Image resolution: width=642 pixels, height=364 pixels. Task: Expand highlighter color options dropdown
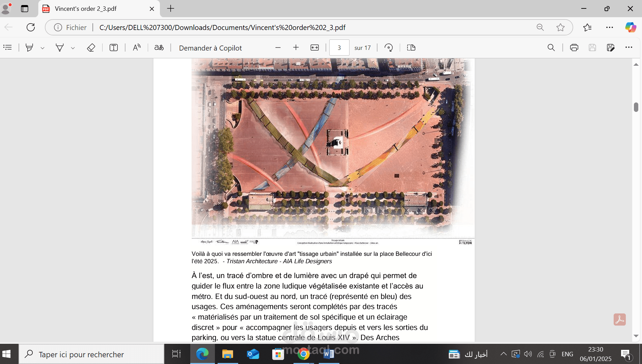click(x=43, y=48)
